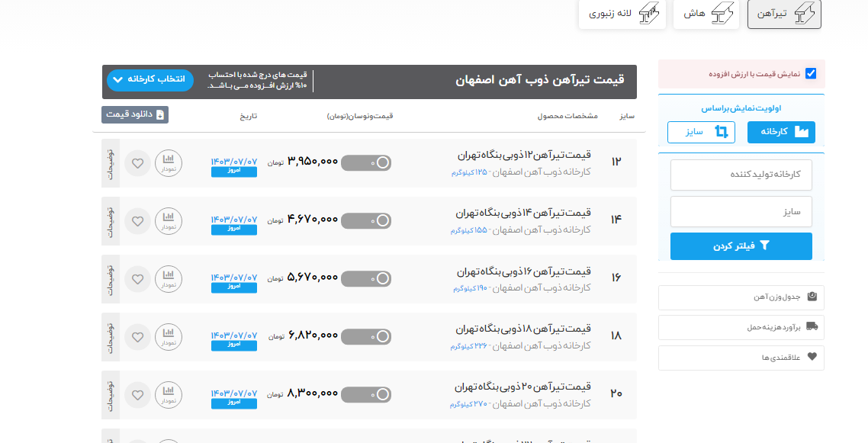868x443 pixels.
Task: Click the فیلتر کردن filter button
Action: tap(741, 246)
